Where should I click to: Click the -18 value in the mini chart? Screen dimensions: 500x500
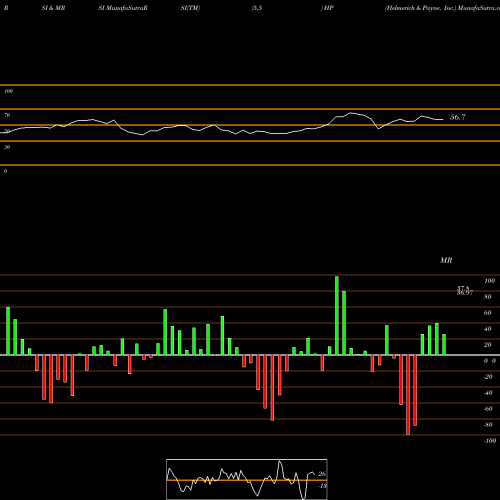click(x=323, y=486)
